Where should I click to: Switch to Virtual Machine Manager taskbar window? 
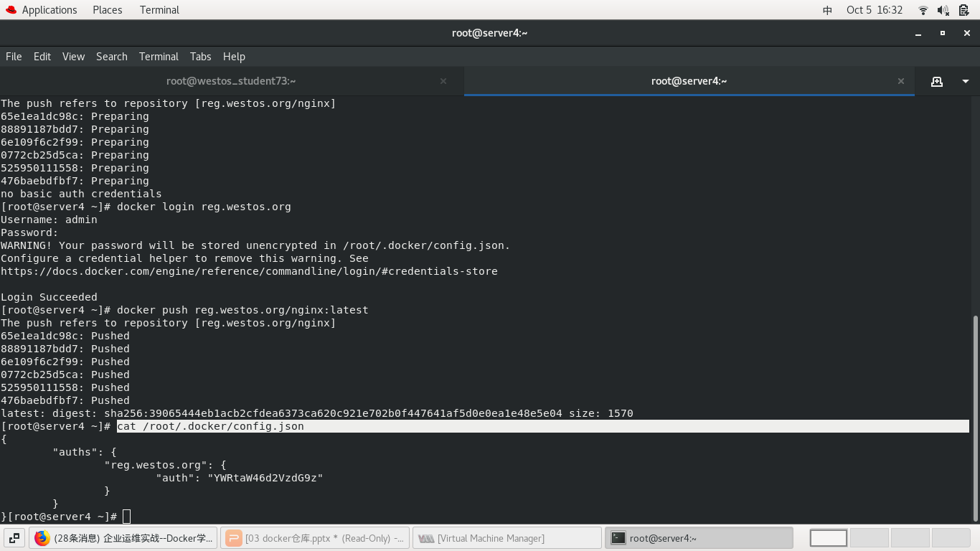click(507, 538)
